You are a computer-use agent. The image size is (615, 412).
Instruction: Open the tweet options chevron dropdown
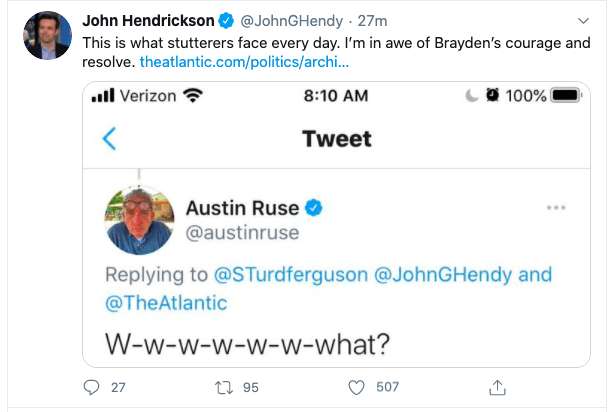point(584,20)
